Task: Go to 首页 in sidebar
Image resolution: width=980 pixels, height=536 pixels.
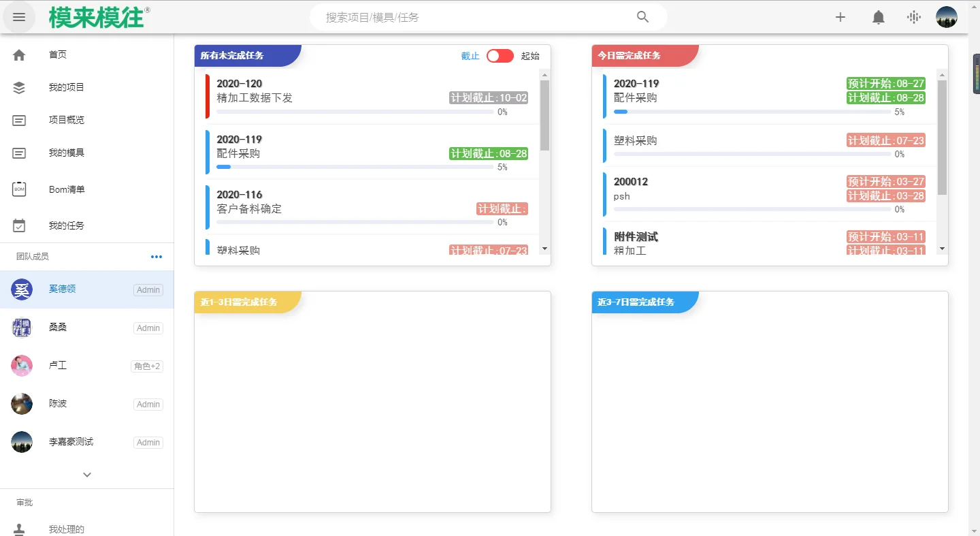Action: coord(57,54)
